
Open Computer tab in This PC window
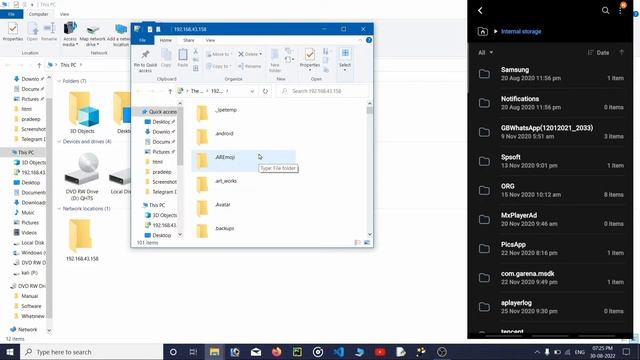click(38, 14)
